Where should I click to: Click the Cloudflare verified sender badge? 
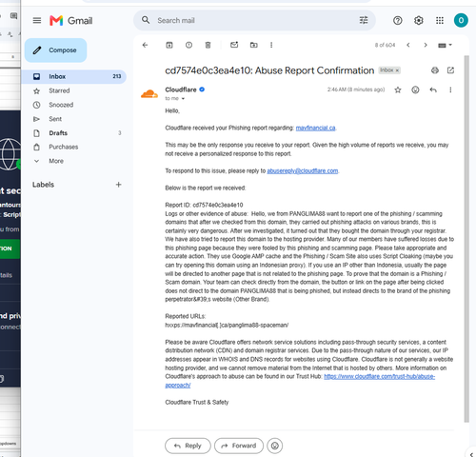(202, 89)
